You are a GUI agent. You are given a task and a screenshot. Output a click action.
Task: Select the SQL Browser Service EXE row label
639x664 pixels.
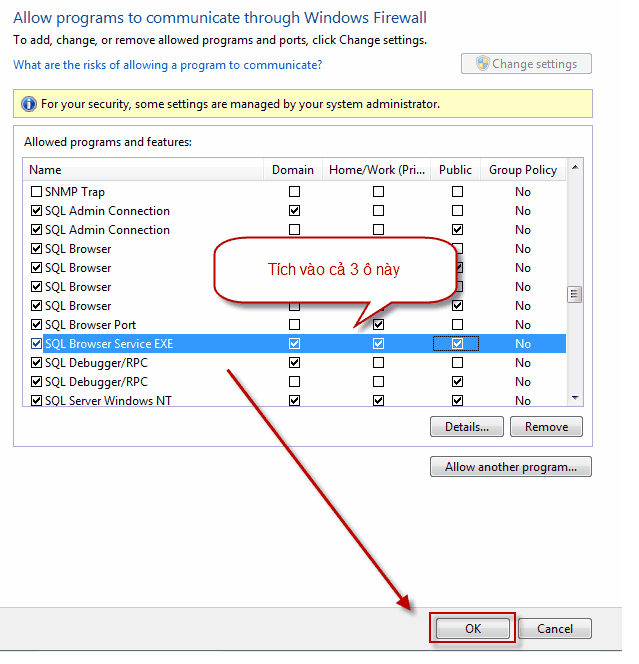(x=109, y=343)
